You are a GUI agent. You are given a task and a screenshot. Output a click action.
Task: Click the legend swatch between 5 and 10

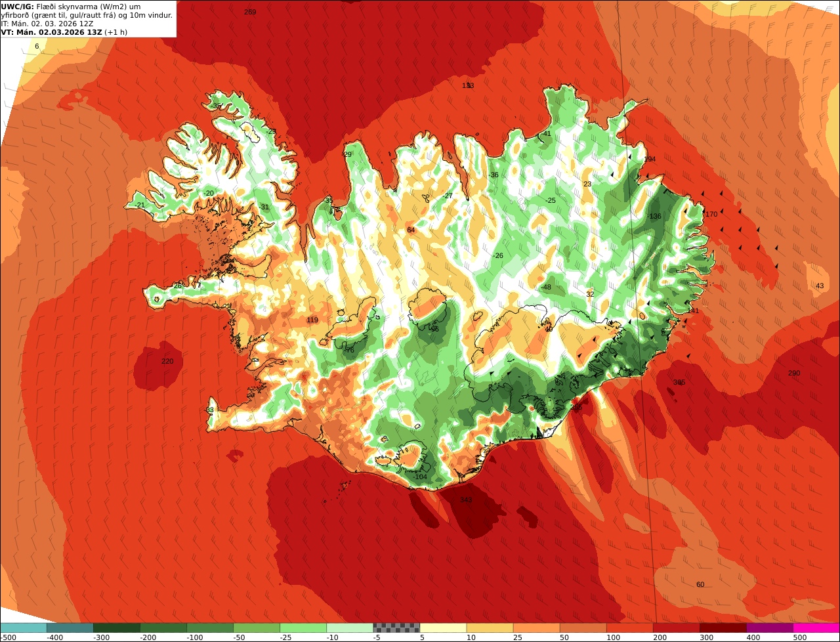[443, 628]
